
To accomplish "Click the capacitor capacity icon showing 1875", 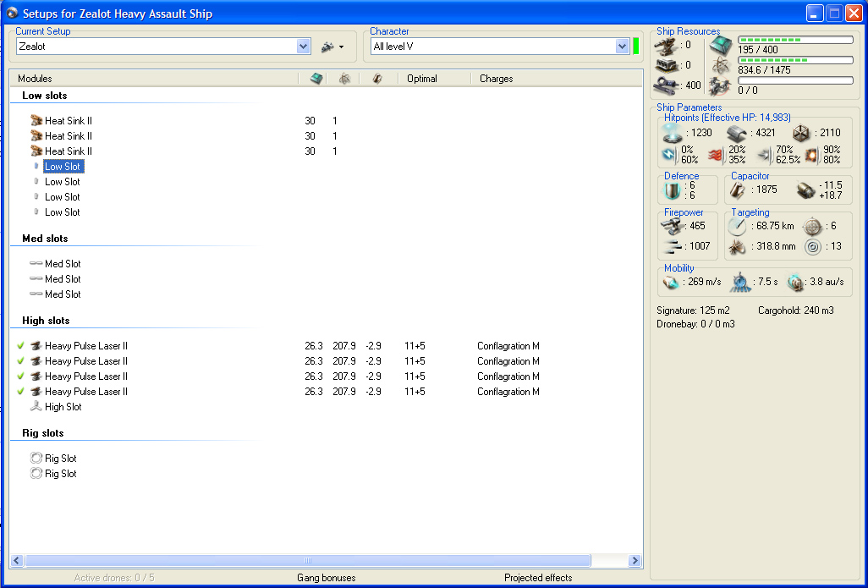I will click(x=739, y=190).
